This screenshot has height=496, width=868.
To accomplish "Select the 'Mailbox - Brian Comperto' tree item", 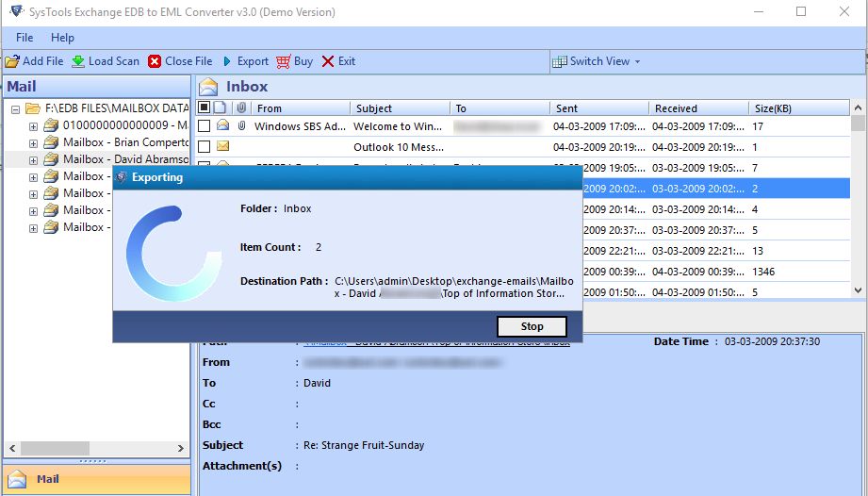I will [125, 142].
